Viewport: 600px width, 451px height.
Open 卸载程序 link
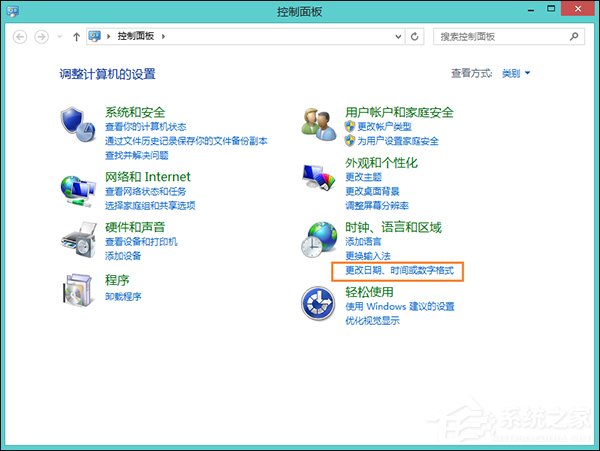[x=123, y=296]
